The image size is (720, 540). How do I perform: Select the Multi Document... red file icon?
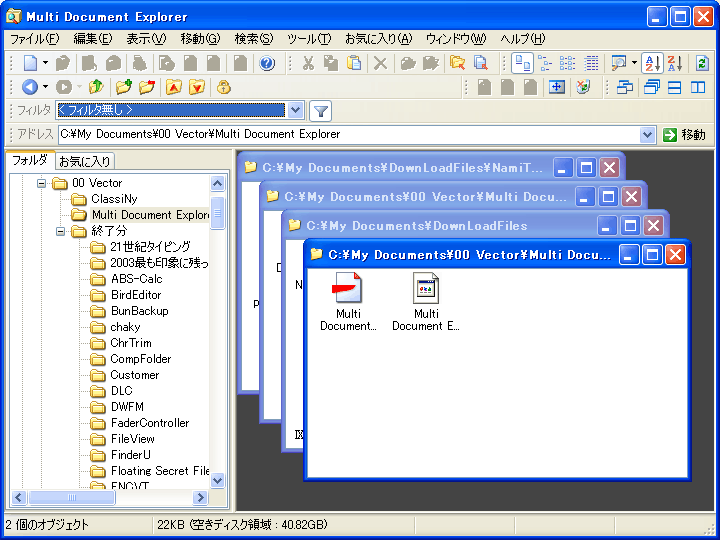coord(348,301)
